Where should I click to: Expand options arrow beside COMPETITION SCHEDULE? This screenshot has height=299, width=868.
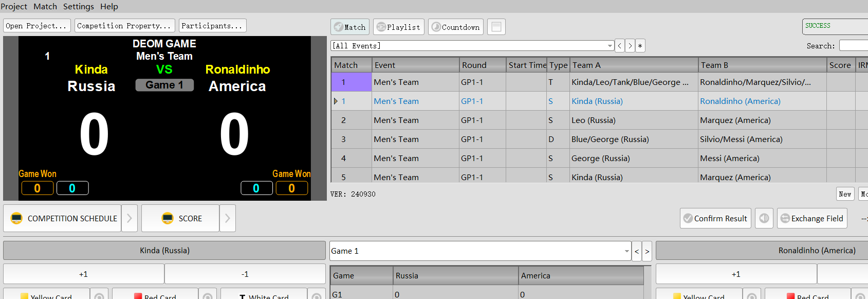[x=130, y=218]
